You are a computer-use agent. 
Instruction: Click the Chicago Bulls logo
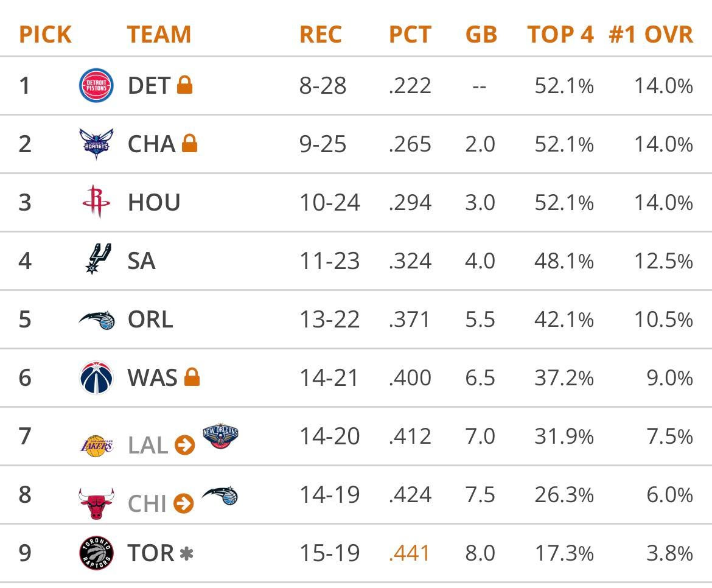[96, 503]
